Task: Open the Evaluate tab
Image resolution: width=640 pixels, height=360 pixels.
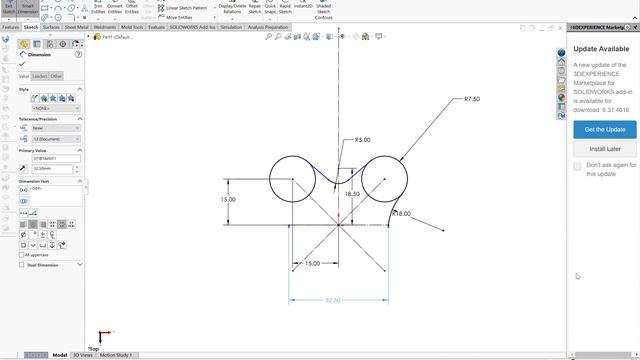Action: (x=156, y=27)
